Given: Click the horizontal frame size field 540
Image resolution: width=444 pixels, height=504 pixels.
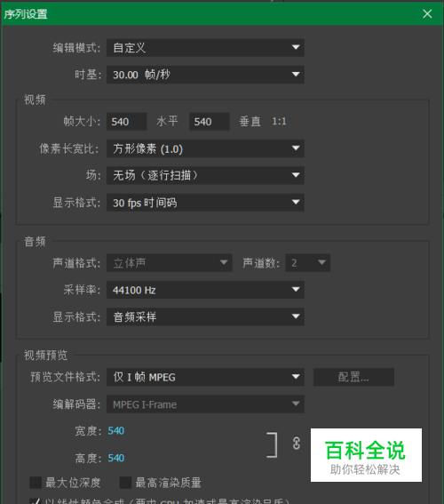Looking at the screenshot, I should click(126, 122).
